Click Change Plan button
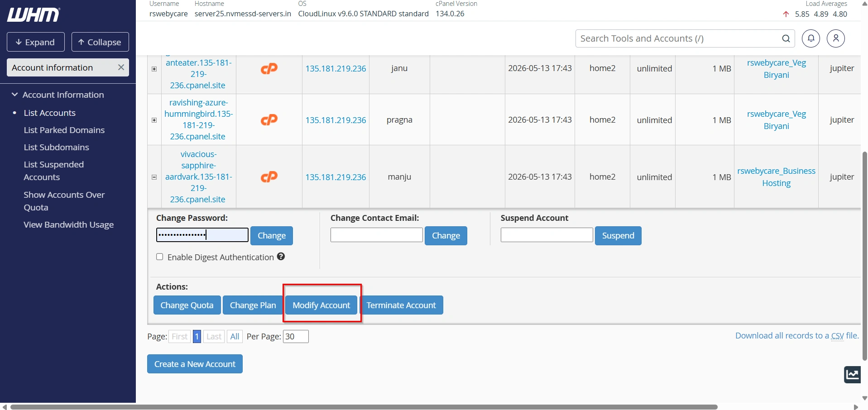 coord(253,305)
